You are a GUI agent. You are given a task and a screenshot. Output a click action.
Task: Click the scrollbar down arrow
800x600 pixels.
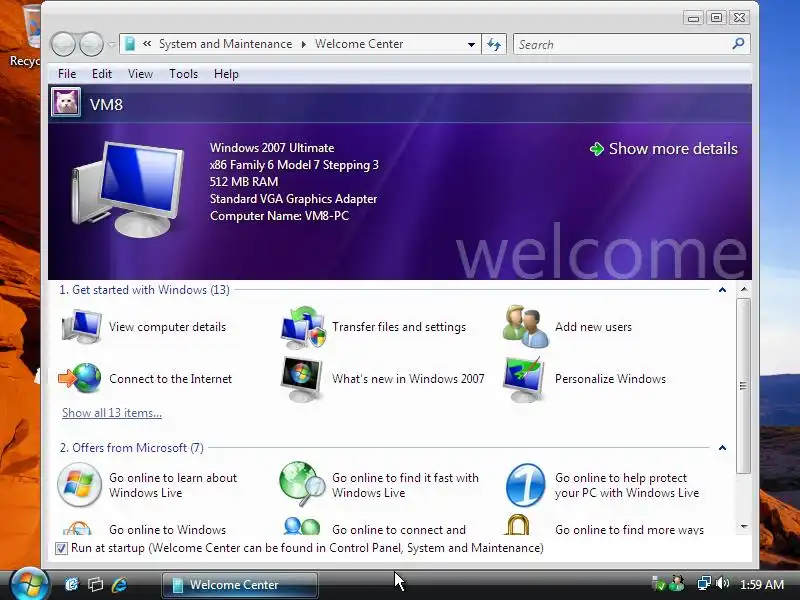click(x=744, y=526)
